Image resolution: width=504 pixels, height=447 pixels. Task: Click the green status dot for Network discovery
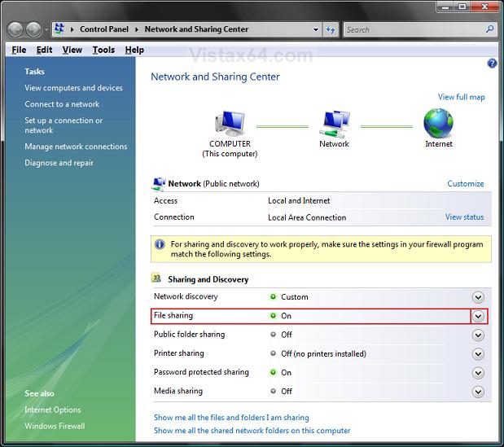(x=273, y=296)
